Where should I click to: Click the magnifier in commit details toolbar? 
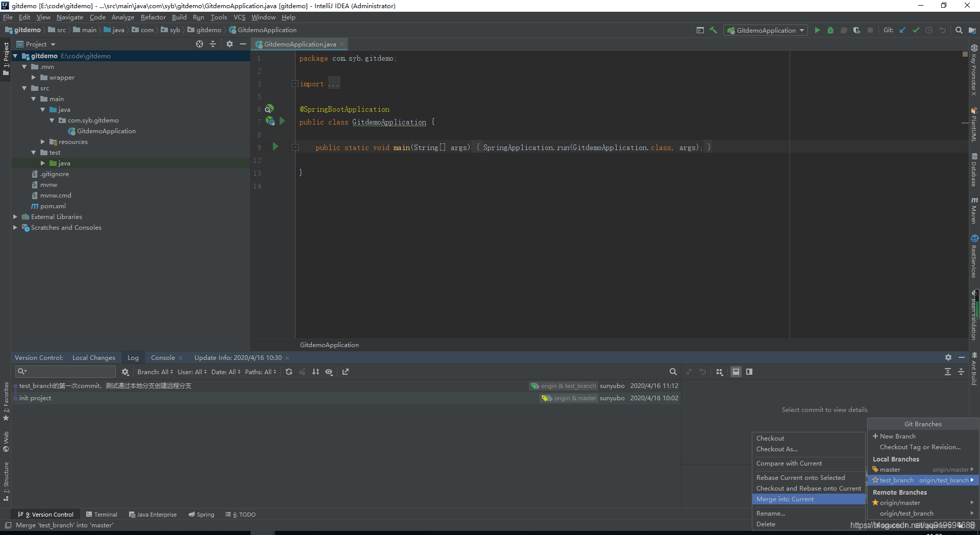[673, 372]
